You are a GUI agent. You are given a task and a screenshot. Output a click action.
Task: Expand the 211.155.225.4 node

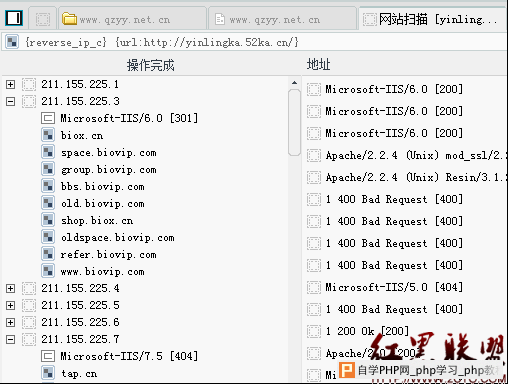point(10,288)
